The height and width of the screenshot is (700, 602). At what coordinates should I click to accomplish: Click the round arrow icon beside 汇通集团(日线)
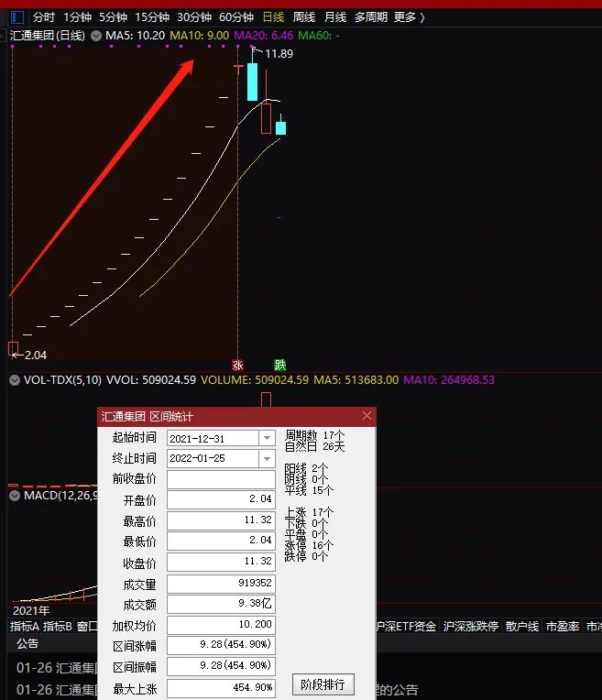pyautogui.click(x=96, y=36)
